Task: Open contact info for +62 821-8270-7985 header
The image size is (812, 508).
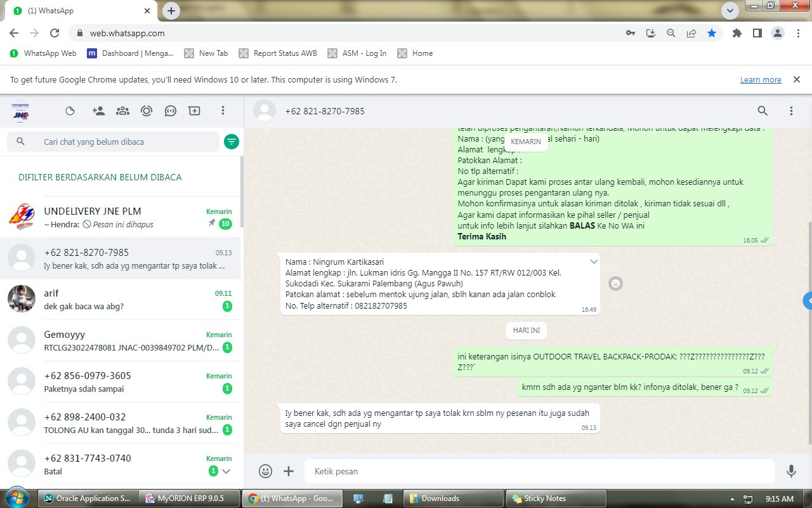Action: [x=324, y=110]
